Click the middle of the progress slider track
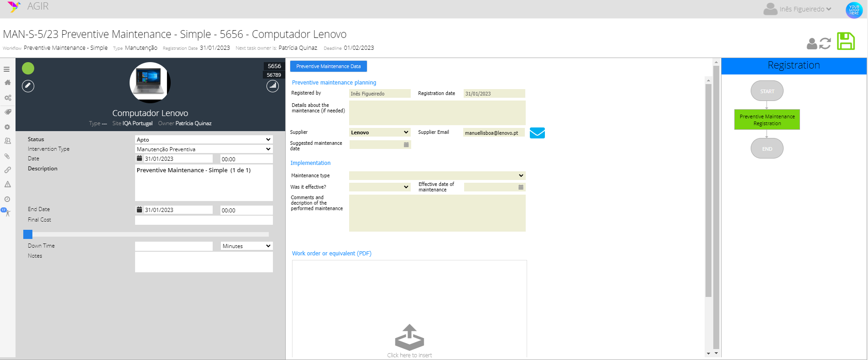The image size is (868, 360). coord(146,234)
